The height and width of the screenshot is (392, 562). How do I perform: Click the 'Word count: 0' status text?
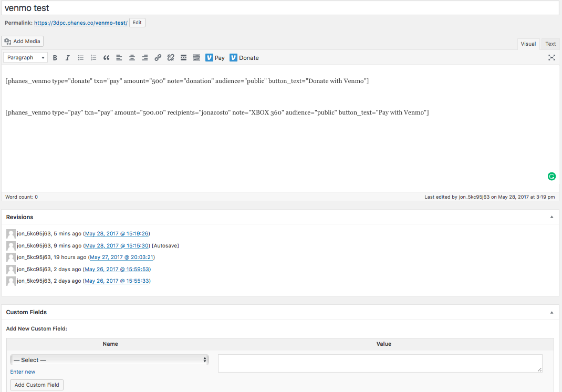[22, 197]
